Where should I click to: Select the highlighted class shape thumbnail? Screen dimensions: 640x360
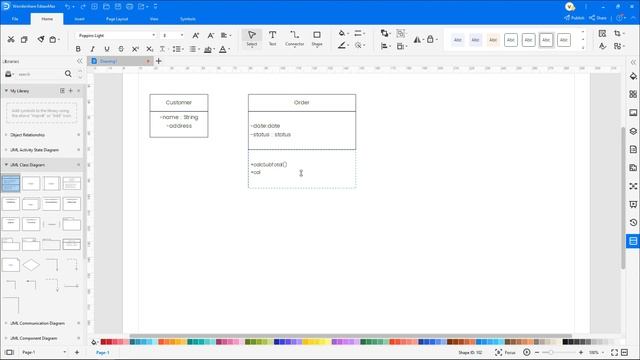[11, 183]
